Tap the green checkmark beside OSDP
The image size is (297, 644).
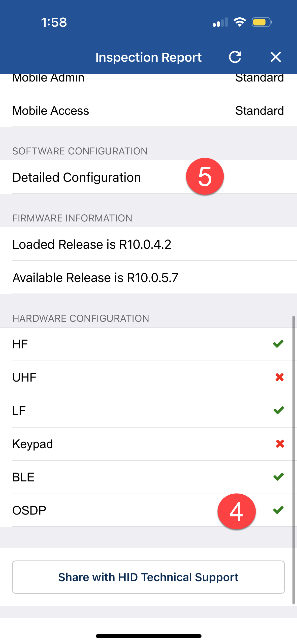point(278,510)
